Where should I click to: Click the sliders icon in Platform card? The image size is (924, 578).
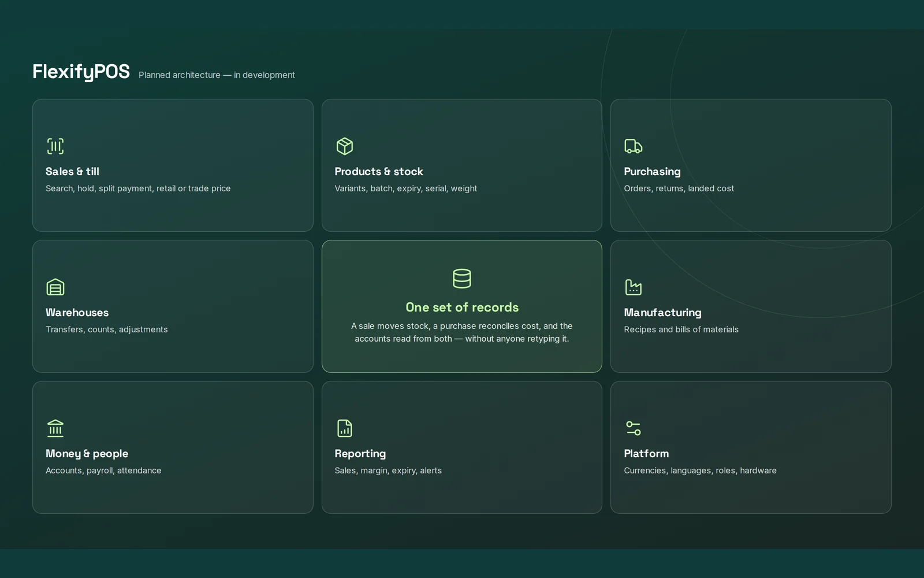[x=634, y=428]
